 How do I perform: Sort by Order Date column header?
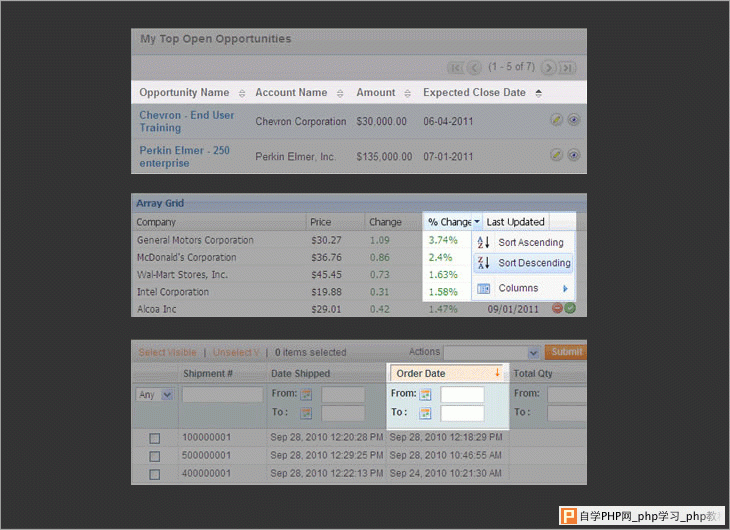[x=447, y=374]
